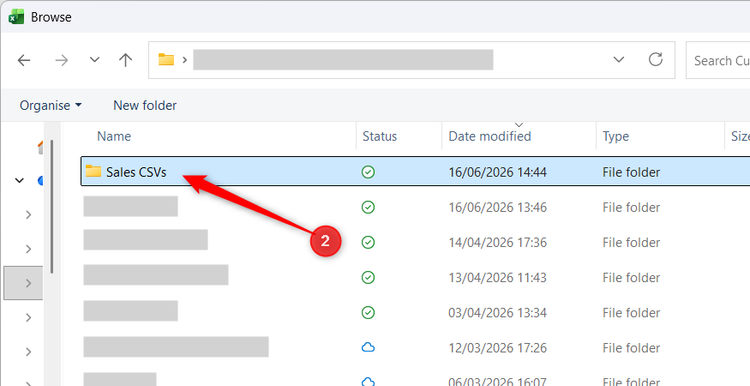Image resolution: width=750 pixels, height=386 pixels.
Task: Click the navigation pane vertical scrollbar
Action: pyautogui.click(x=51, y=206)
